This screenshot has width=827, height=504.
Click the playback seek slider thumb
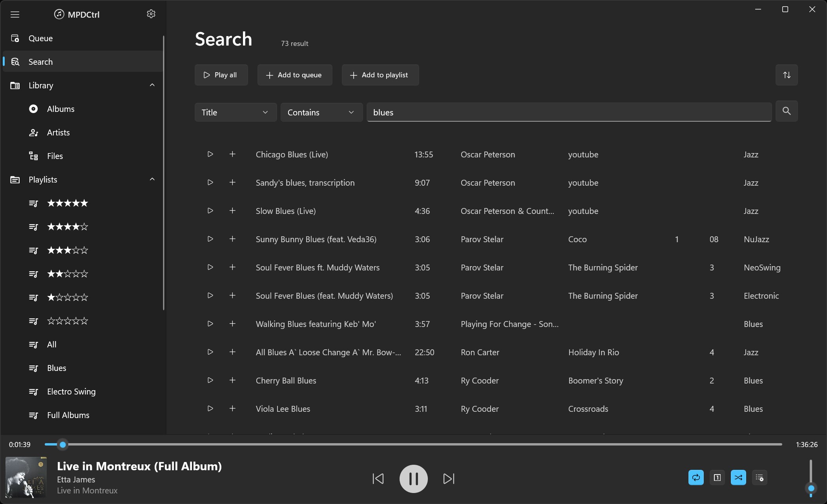pos(63,445)
